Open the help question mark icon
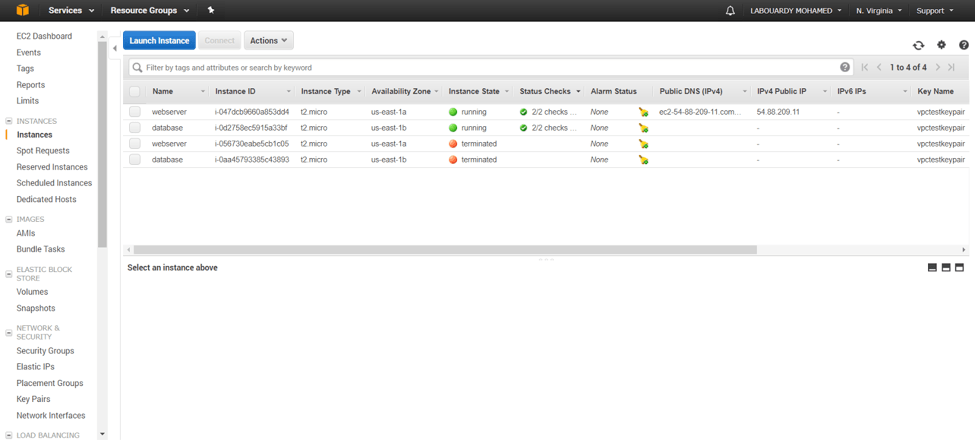This screenshot has width=975, height=443. tap(964, 45)
